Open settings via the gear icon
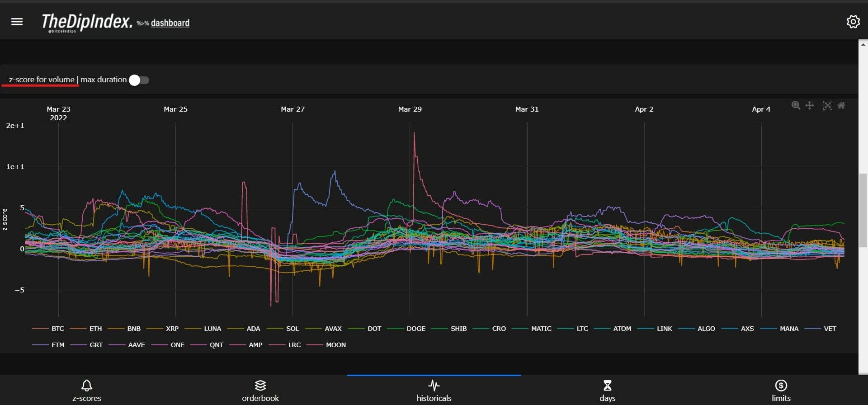868x405 pixels. point(853,22)
